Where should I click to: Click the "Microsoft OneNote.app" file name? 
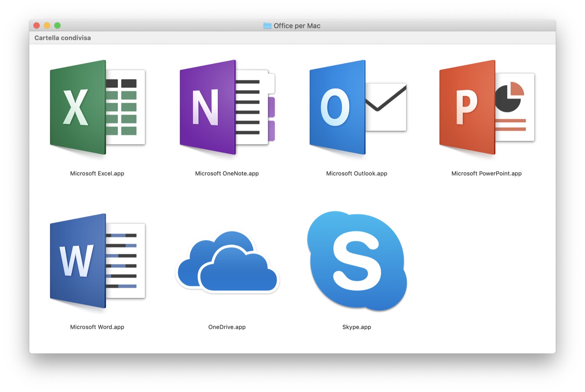227,174
